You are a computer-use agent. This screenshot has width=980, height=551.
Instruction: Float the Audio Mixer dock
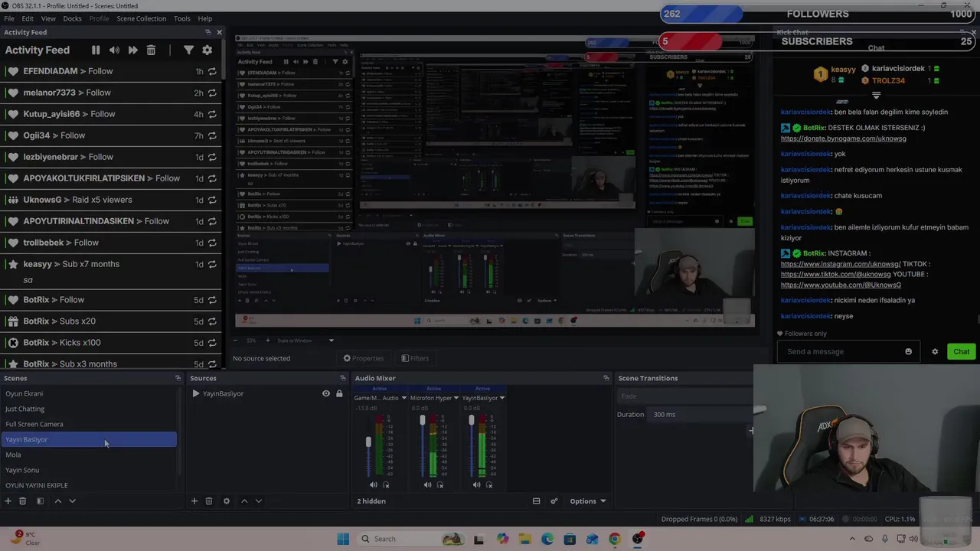pyautogui.click(x=606, y=378)
